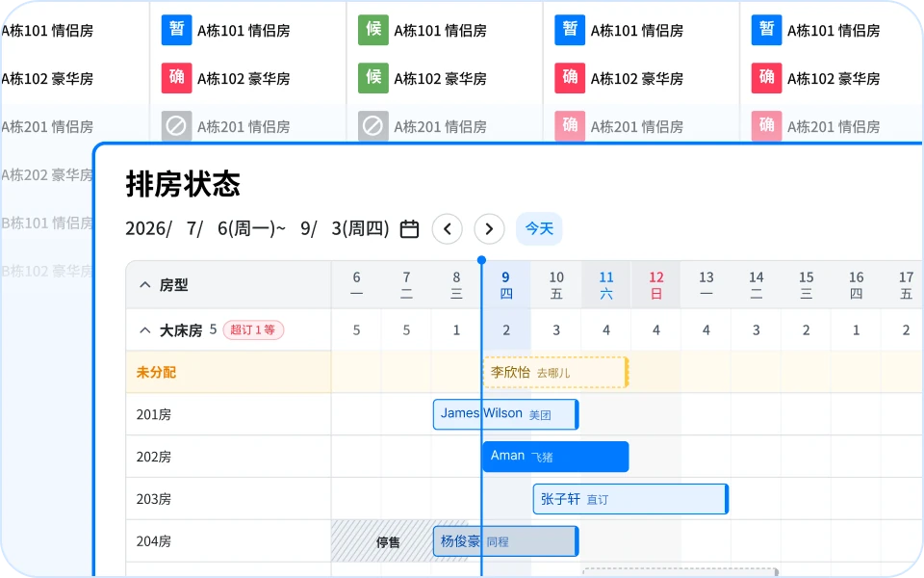This screenshot has height=578, width=924.
Task: Open the calendar date picker icon
Action: [409, 229]
